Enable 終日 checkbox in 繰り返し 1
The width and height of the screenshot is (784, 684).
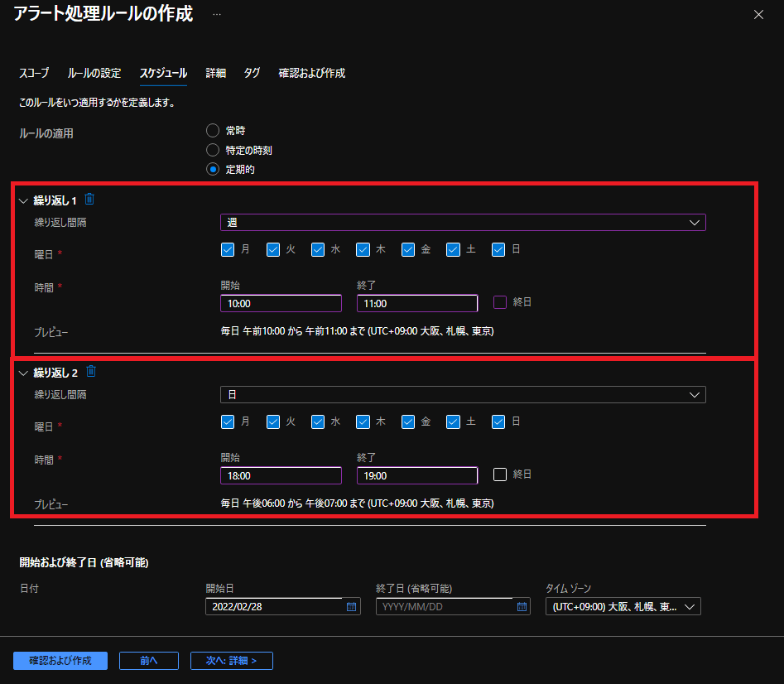pos(500,302)
